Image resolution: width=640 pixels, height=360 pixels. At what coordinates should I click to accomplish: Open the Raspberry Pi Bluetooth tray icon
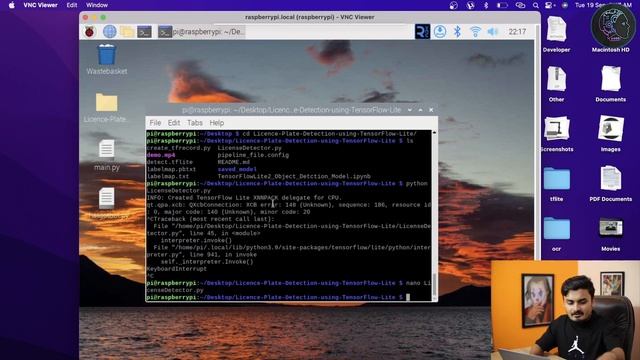click(458, 31)
